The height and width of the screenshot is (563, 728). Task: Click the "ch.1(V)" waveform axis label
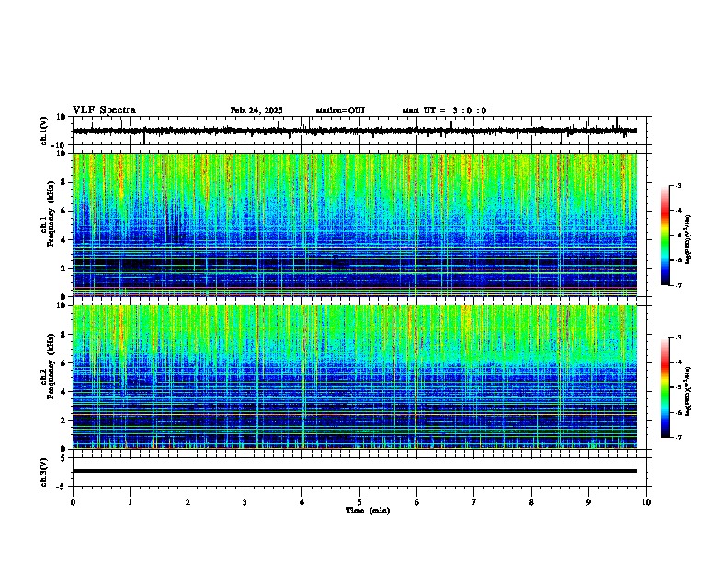pos(44,131)
